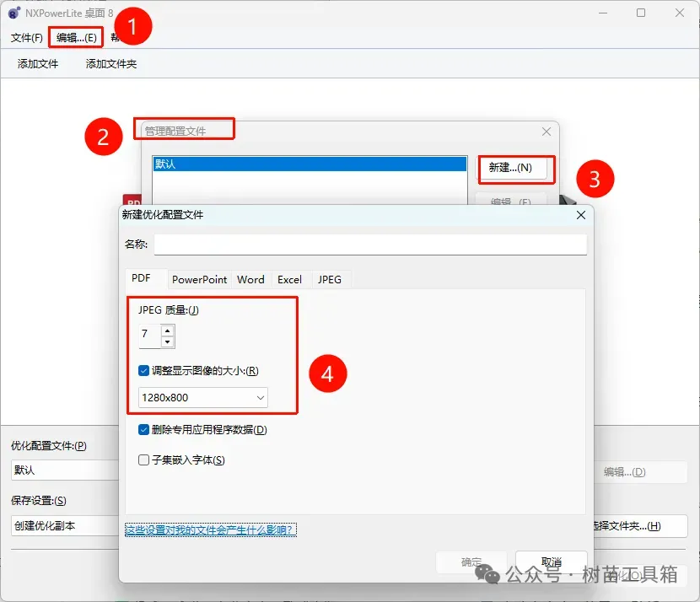
Task: Click the NXPowerLite app icon in title bar
Action: click(x=14, y=13)
